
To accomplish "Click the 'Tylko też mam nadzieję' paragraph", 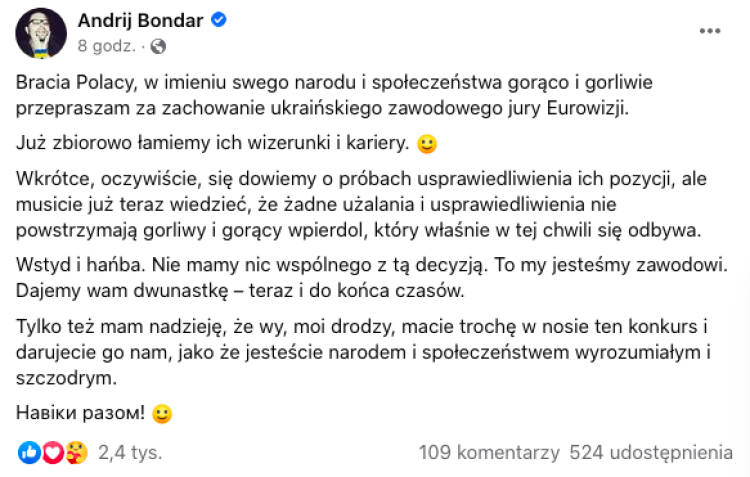I will click(x=364, y=352).
